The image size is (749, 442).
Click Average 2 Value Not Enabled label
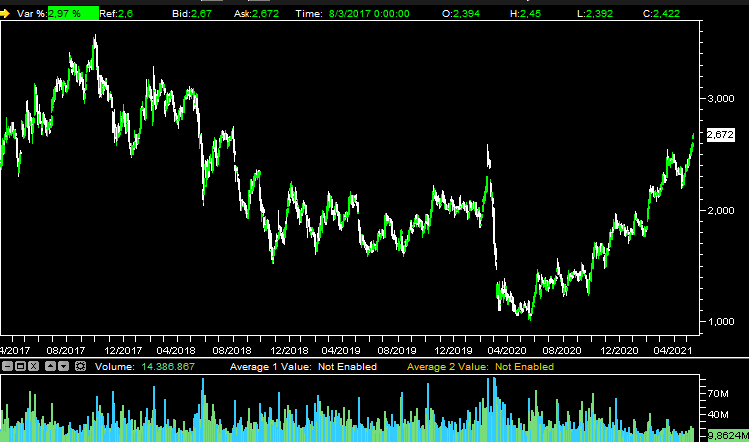click(480, 367)
